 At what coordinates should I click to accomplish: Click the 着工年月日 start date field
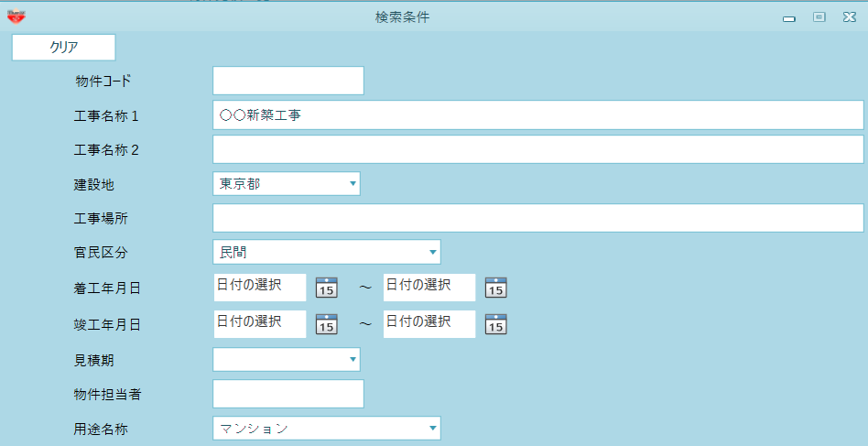pos(260,288)
